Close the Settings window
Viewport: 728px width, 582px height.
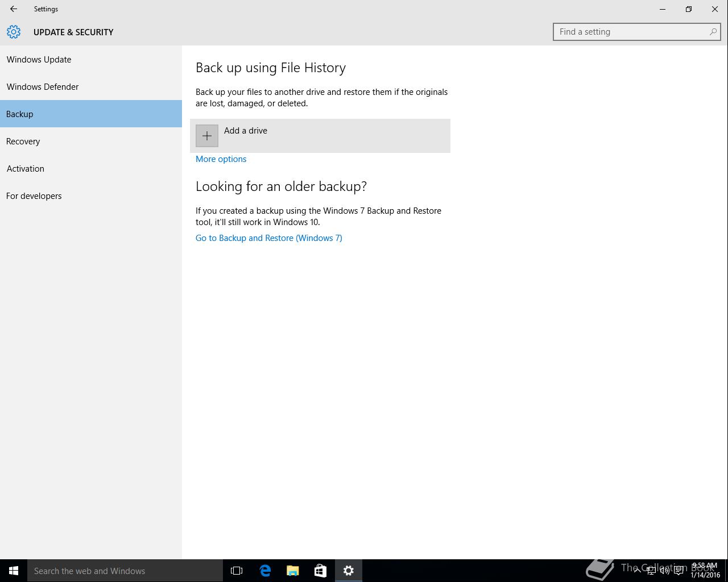tap(715, 9)
